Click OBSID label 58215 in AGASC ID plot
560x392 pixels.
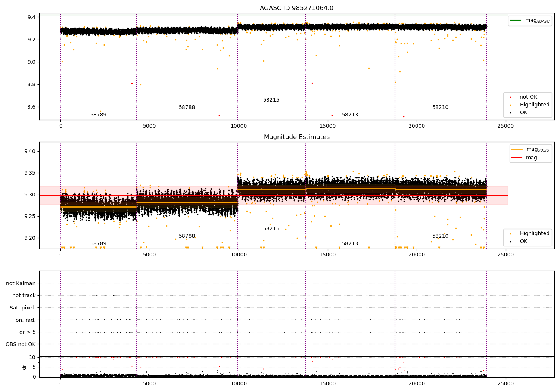[x=271, y=100]
